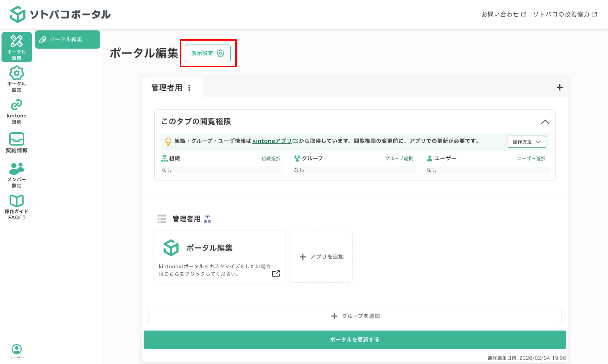The width and height of the screenshot is (608, 364).
Task: Click the list handle icon beside 管理者用 group
Action: tap(162, 218)
